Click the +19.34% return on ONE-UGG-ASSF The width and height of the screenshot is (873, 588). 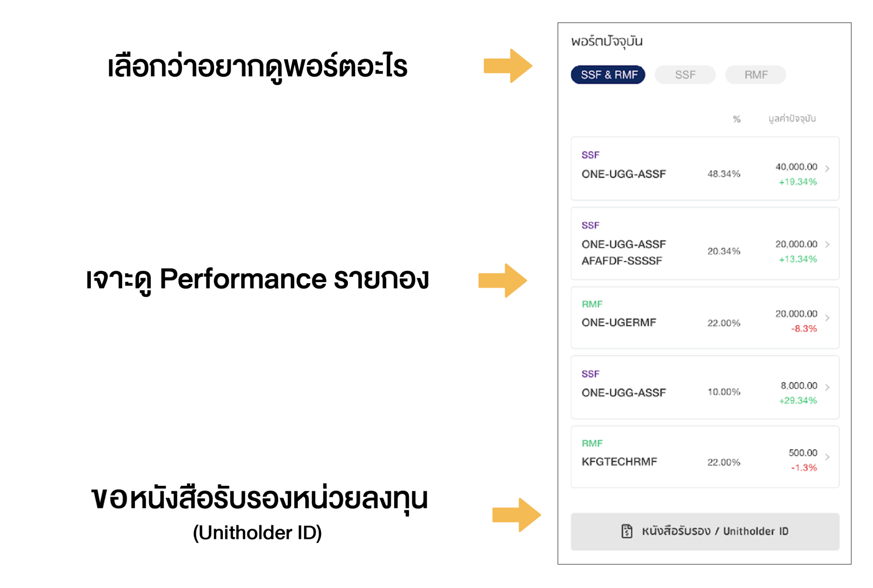(798, 182)
